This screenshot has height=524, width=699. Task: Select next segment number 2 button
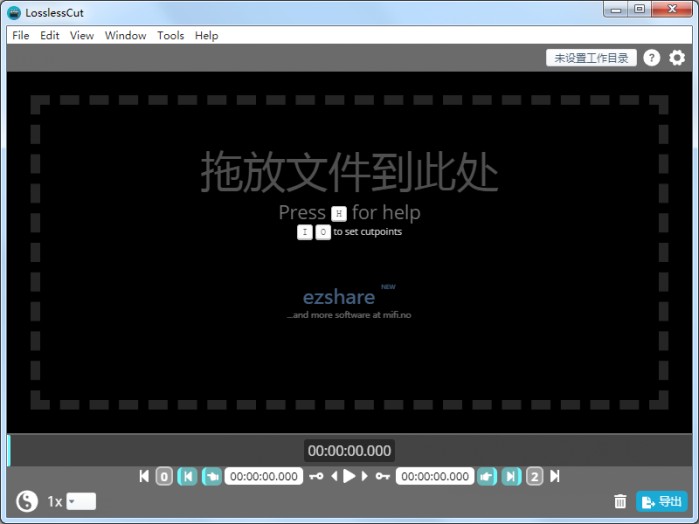coord(535,476)
